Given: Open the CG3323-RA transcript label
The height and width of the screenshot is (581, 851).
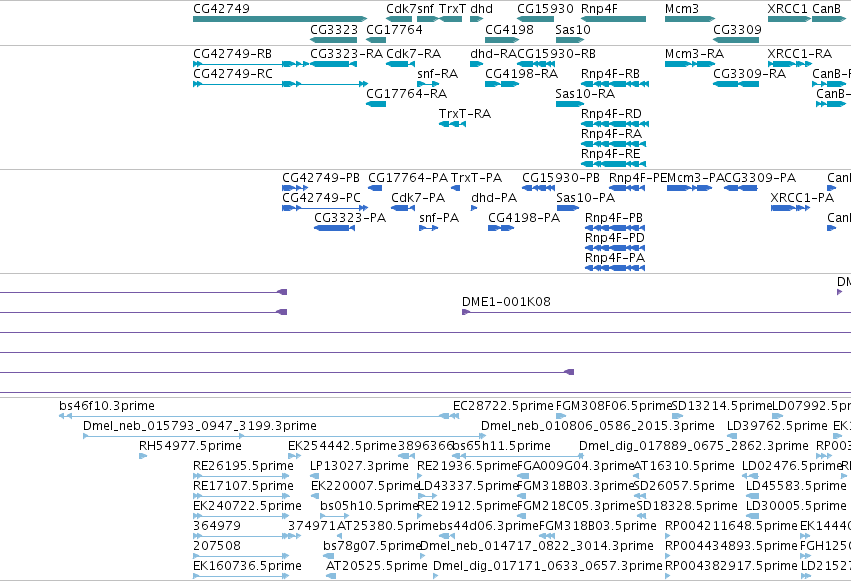Looking at the screenshot, I should [346, 54].
